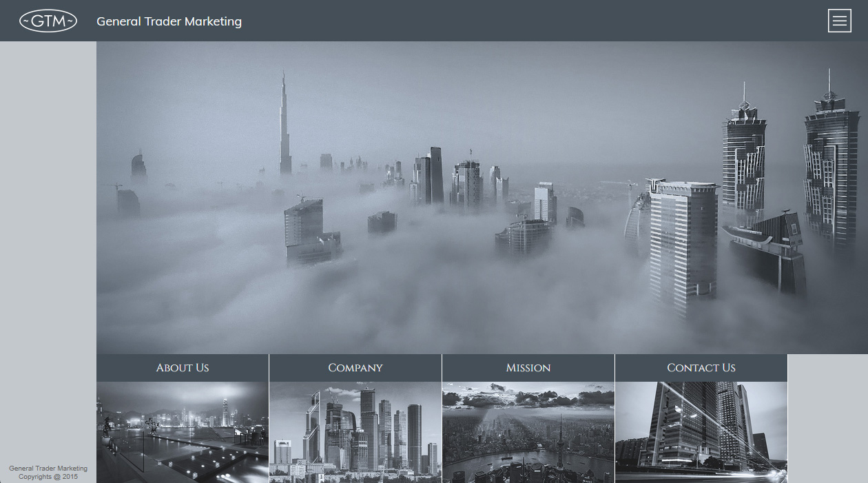Click the Mission aerial city thumbnail
The image size is (868, 483).
[528, 432]
